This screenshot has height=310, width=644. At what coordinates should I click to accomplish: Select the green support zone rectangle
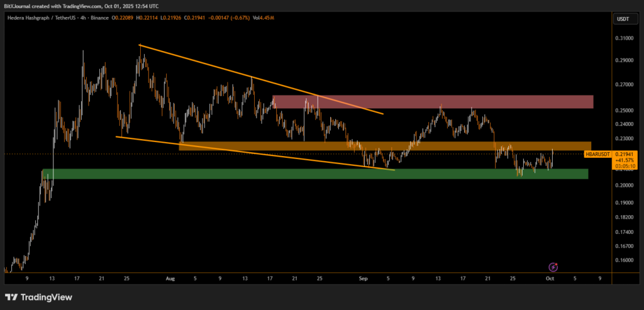point(314,174)
